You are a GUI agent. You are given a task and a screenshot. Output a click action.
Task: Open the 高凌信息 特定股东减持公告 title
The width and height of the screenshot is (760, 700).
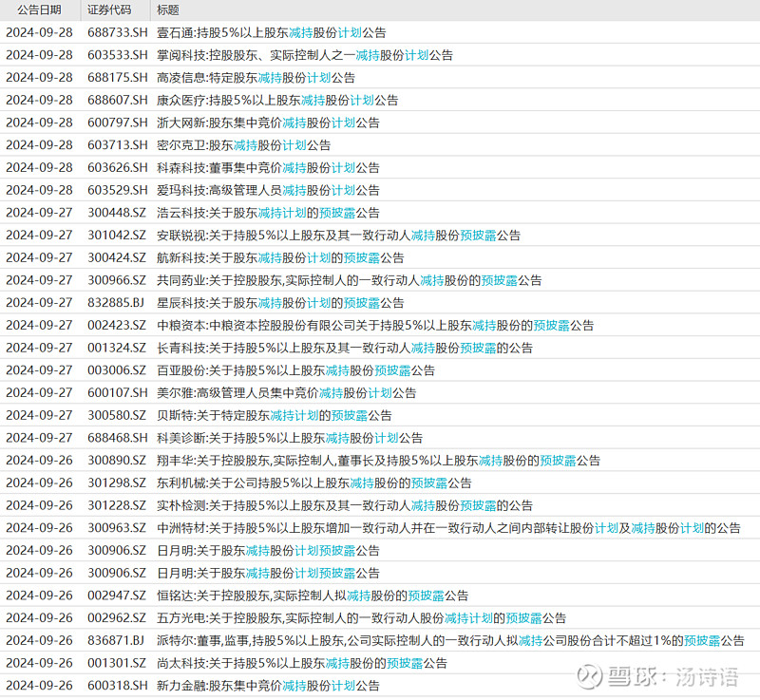click(256, 78)
